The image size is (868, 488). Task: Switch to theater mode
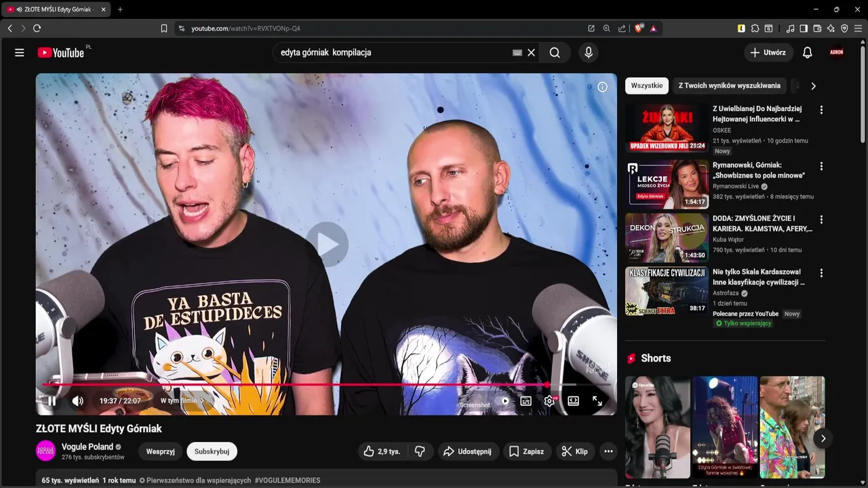click(x=573, y=401)
